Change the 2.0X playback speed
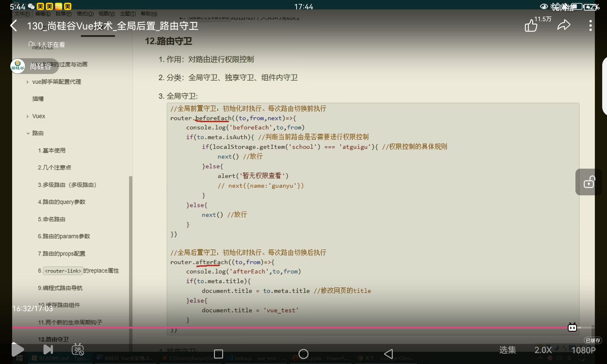607x364 pixels. (543, 350)
